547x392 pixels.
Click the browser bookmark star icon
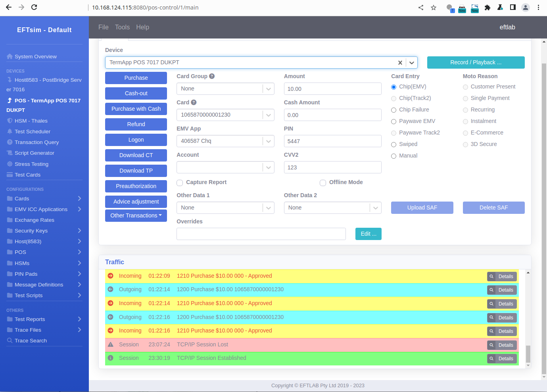(434, 8)
